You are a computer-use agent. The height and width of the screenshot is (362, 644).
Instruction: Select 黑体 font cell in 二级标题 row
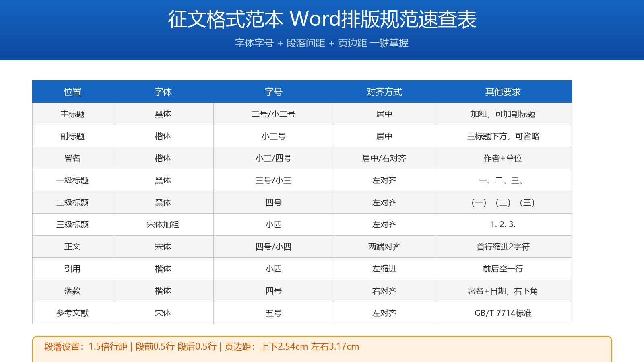pyautogui.click(x=163, y=202)
